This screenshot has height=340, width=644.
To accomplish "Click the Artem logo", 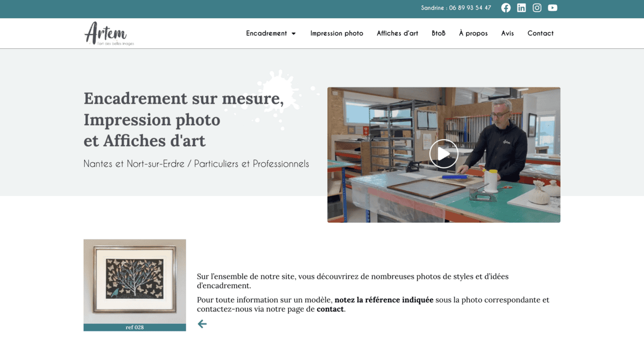I will [x=109, y=33].
